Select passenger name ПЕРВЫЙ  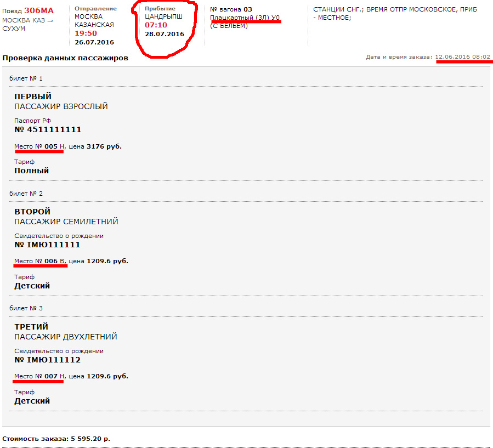point(33,97)
